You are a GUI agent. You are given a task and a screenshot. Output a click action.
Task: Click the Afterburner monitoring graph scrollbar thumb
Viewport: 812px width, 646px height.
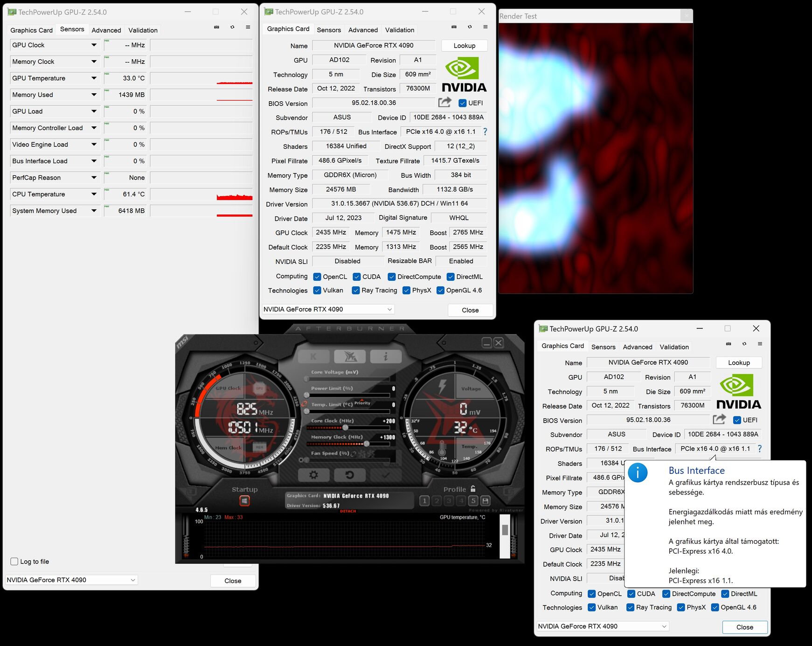pyautogui.click(x=505, y=530)
